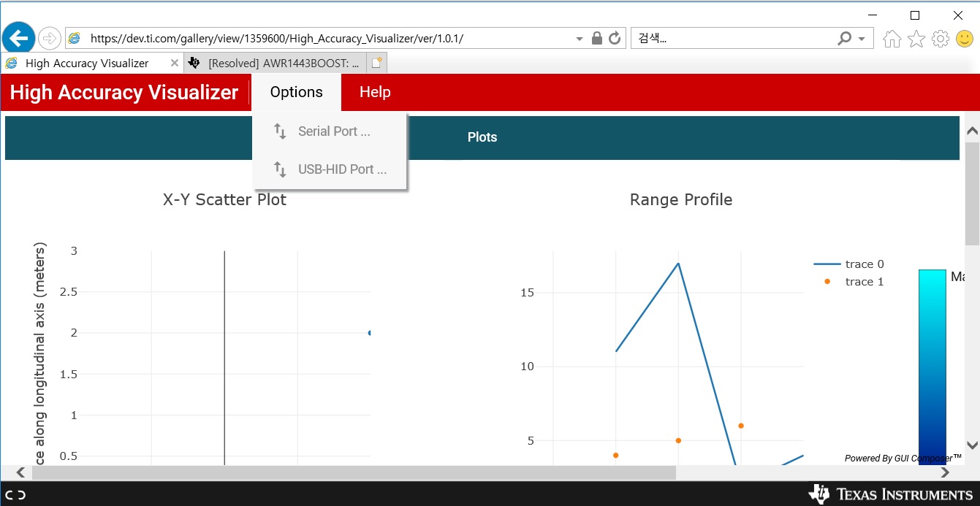The image size is (980, 506).
Task: Open favorites star icon
Action: click(x=916, y=39)
